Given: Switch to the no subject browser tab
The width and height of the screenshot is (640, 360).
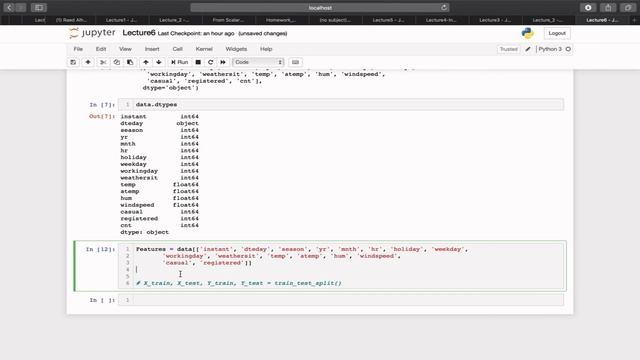Looking at the screenshot, I should point(335,20).
